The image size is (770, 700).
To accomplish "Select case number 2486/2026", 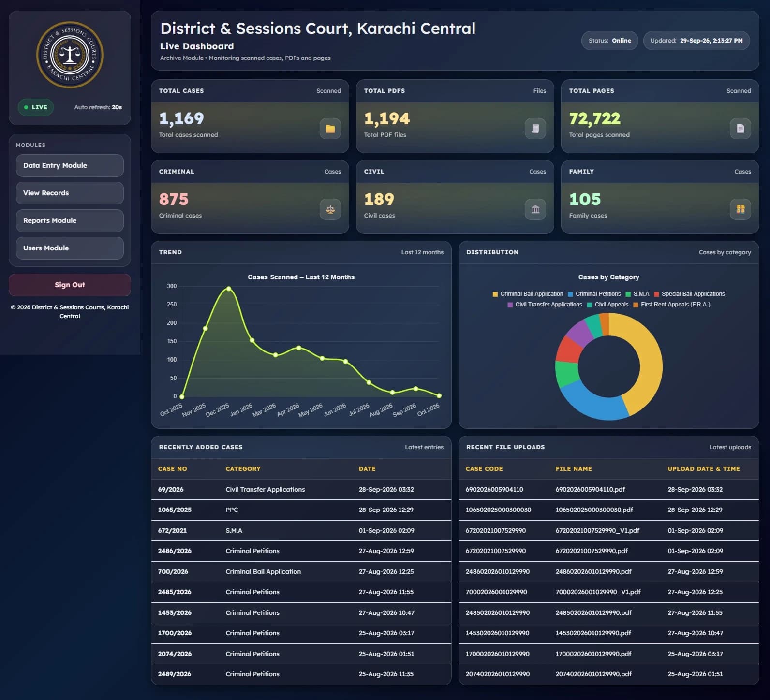I will 175,551.
